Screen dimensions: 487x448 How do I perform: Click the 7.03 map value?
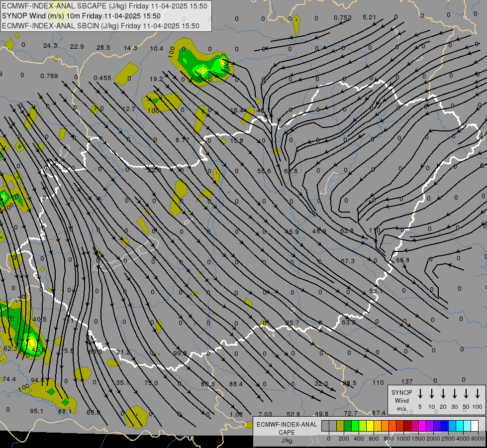(x=265, y=415)
